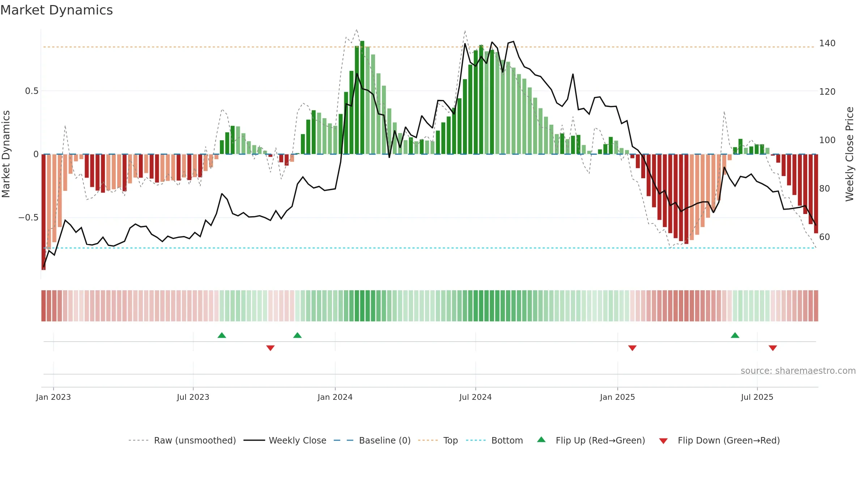
Task: Select the flip-up marker before Jul 2025
Action: [735, 335]
